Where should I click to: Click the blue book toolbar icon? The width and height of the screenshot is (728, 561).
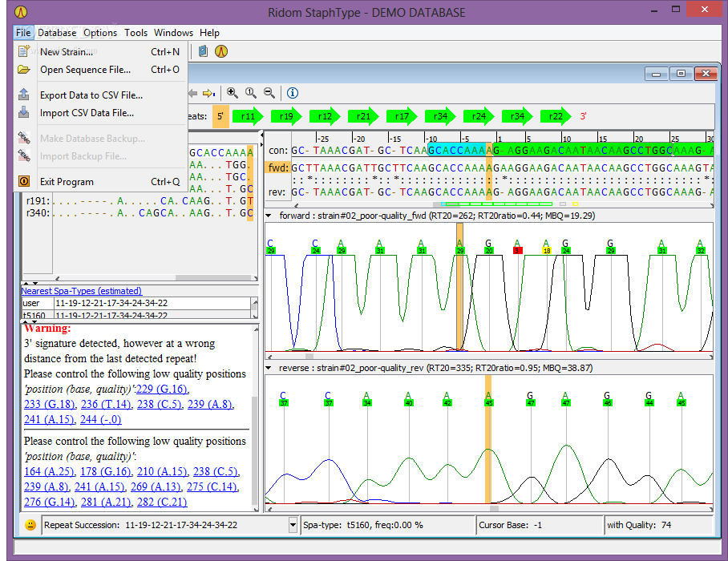coord(203,51)
